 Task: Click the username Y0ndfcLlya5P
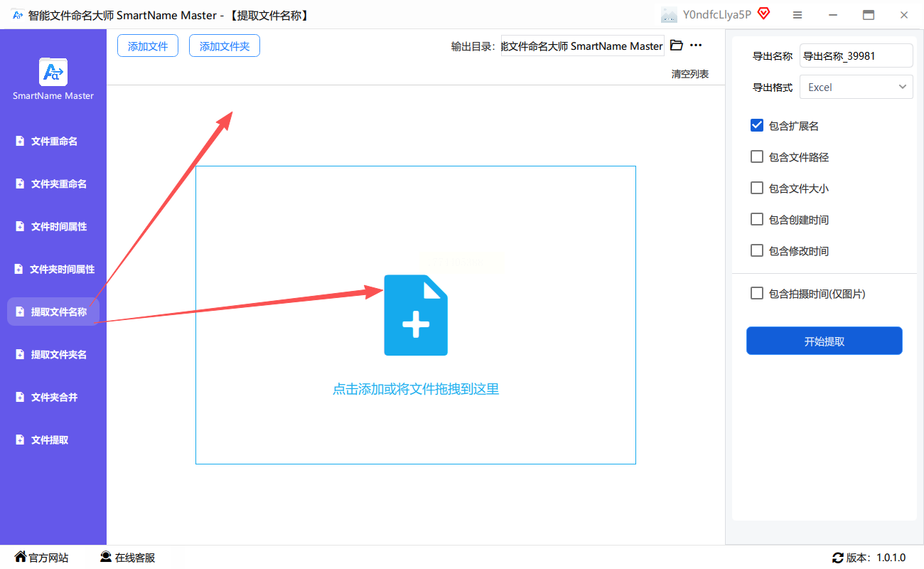(x=717, y=15)
